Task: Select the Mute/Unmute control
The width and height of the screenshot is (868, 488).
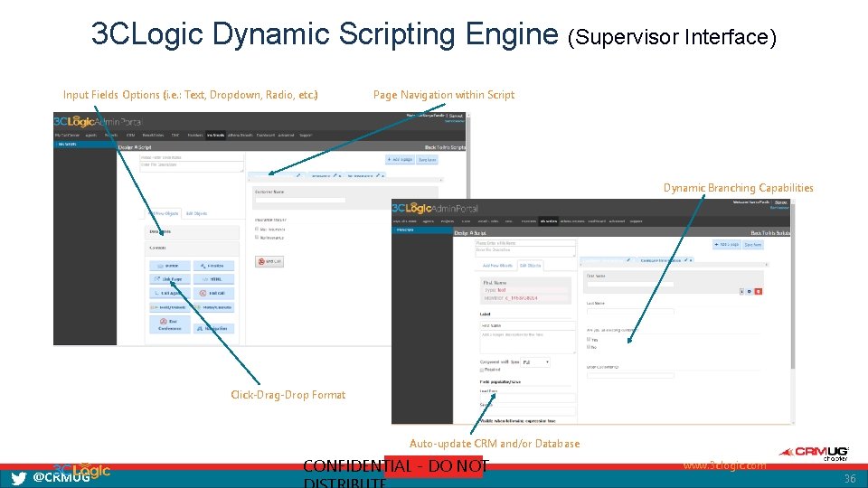Action: 213,307
